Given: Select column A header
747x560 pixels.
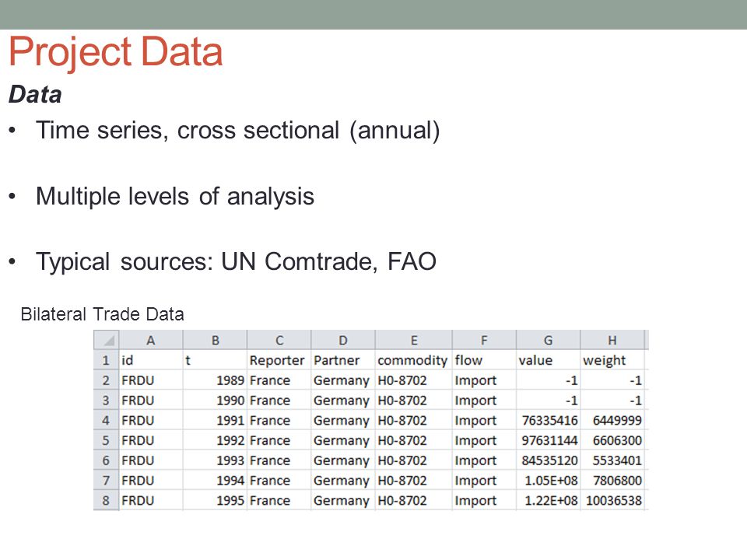Looking at the screenshot, I should (x=150, y=341).
